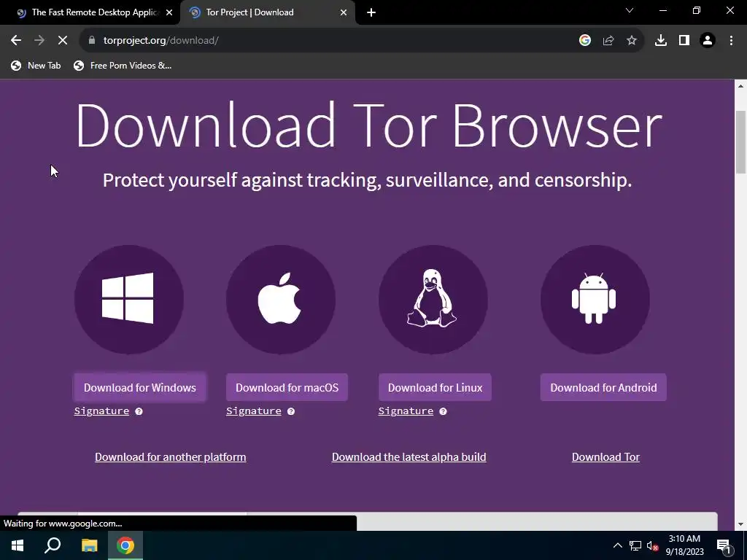The image size is (747, 560).
Task: Open the Chrome downloads icon
Action: (661, 41)
